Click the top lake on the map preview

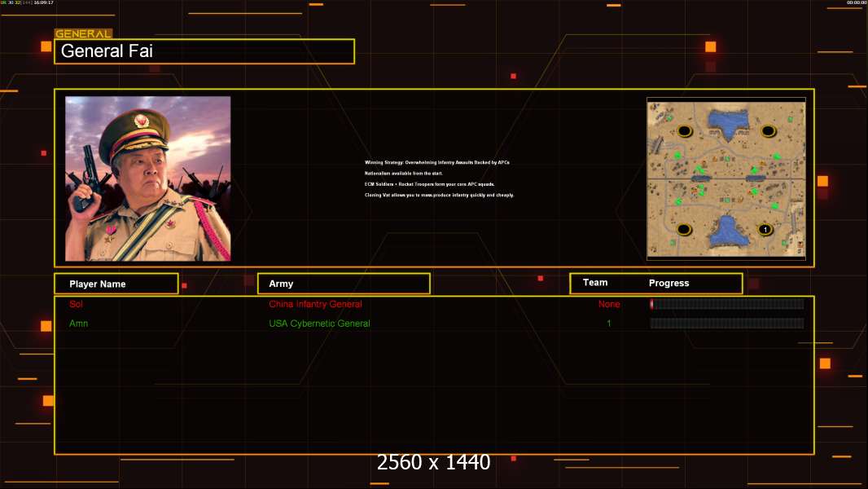pyautogui.click(x=728, y=122)
